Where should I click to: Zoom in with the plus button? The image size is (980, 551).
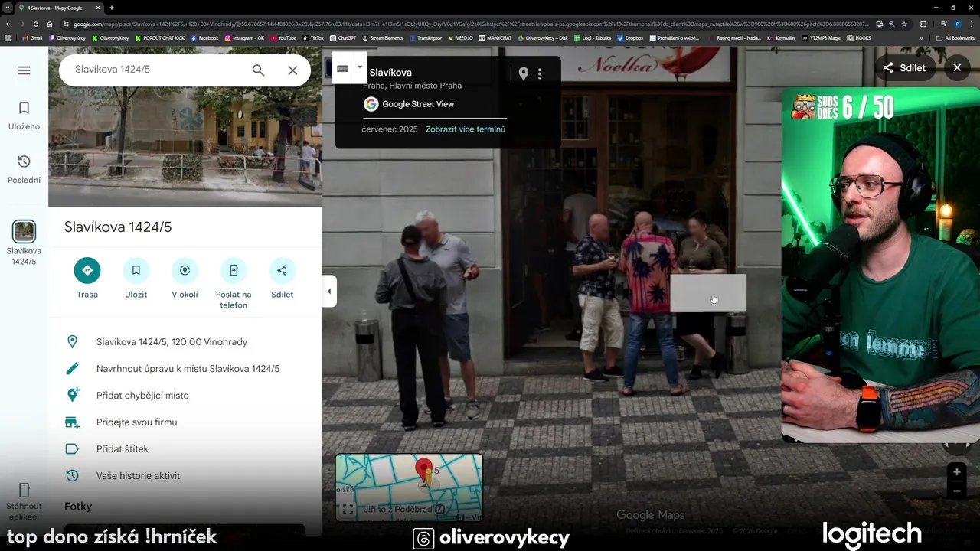(x=956, y=472)
